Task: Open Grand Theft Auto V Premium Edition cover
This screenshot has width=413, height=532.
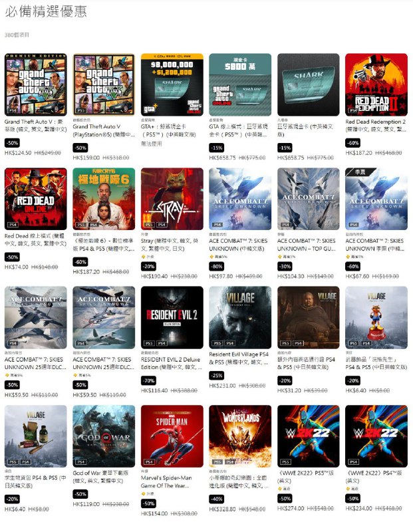Action: [36, 84]
